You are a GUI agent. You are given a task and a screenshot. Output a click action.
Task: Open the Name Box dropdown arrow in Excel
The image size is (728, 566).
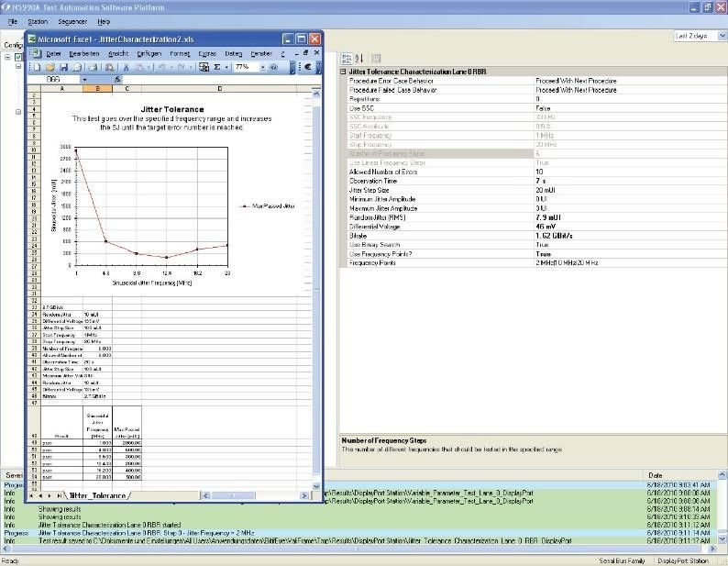click(84, 80)
